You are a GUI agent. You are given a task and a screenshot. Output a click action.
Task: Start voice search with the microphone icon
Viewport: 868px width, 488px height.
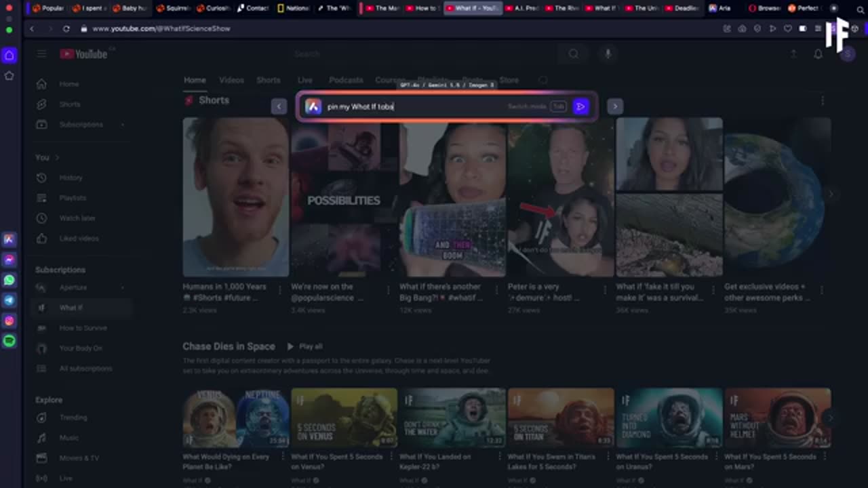pyautogui.click(x=608, y=54)
